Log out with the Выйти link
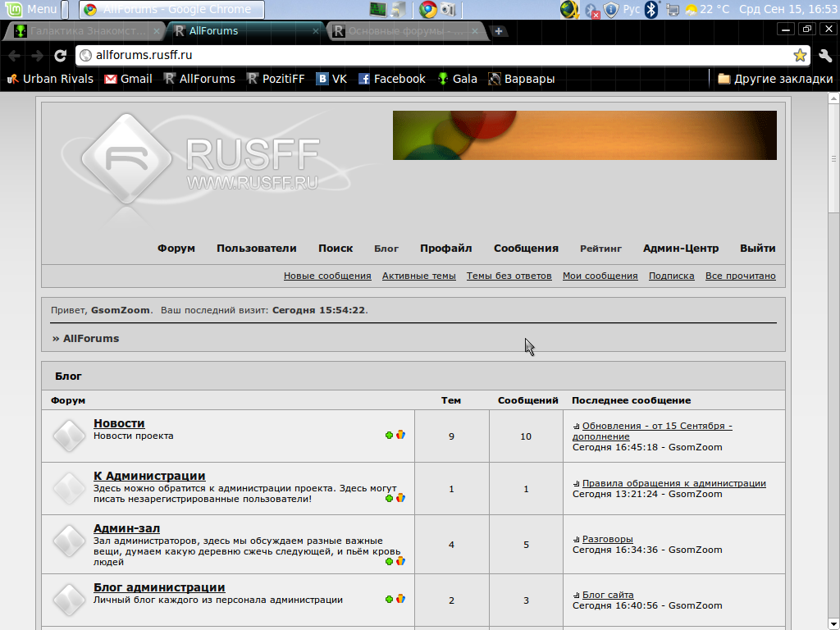Image resolution: width=840 pixels, height=630 pixels. pos(757,249)
